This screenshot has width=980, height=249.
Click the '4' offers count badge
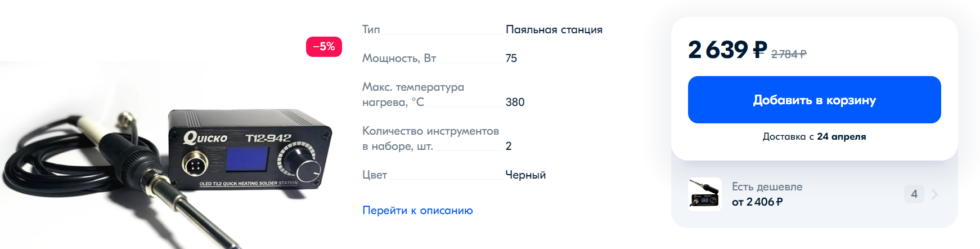(914, 194)
